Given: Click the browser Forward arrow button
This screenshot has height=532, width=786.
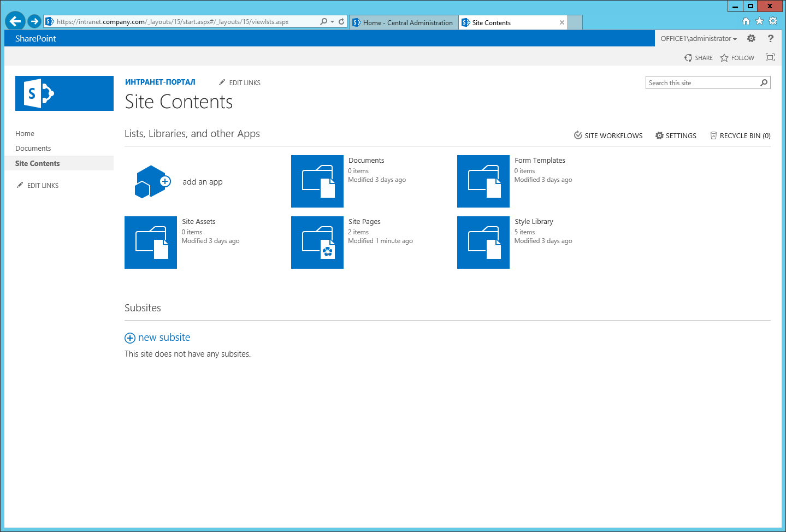Looking at the screenshot, I should pyautogui.click(x=34, y=21).
